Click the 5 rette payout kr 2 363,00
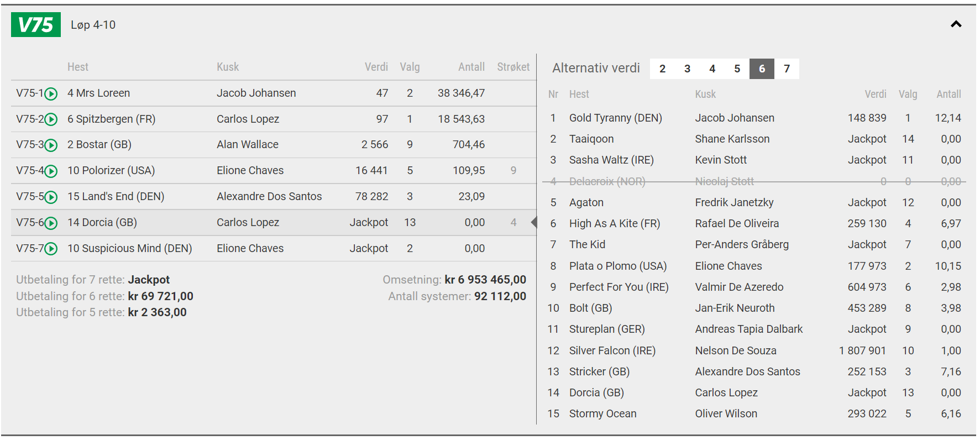The image size is (980, 440). [158, 312]
